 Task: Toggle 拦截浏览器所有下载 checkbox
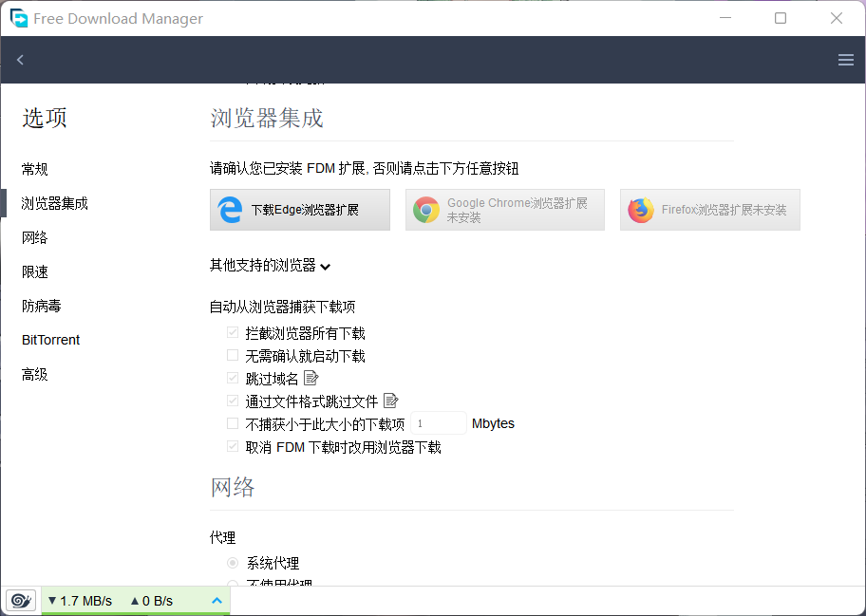click(x=233, y=333)
